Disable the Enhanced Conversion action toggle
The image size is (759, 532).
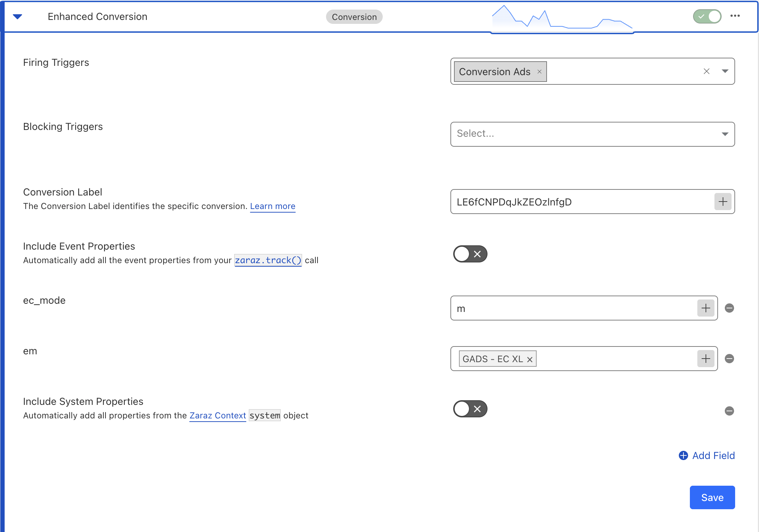(x=707, y=16)
